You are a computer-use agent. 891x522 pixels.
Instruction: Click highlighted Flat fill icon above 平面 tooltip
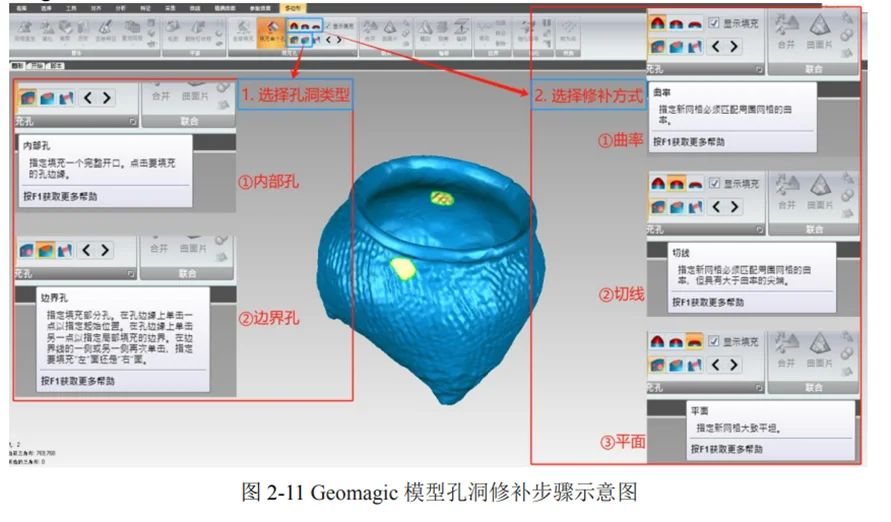694,341
